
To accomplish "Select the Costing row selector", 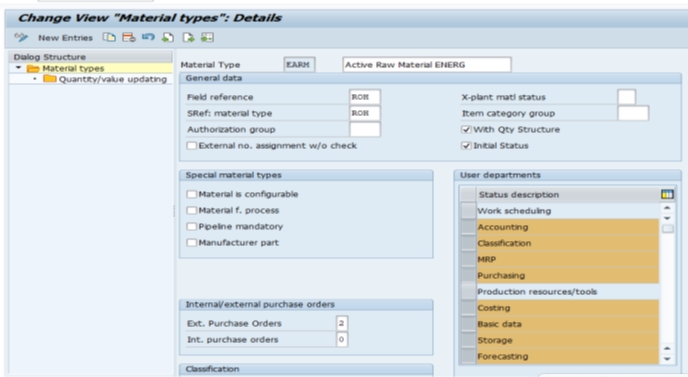I will tap(468, 308).
